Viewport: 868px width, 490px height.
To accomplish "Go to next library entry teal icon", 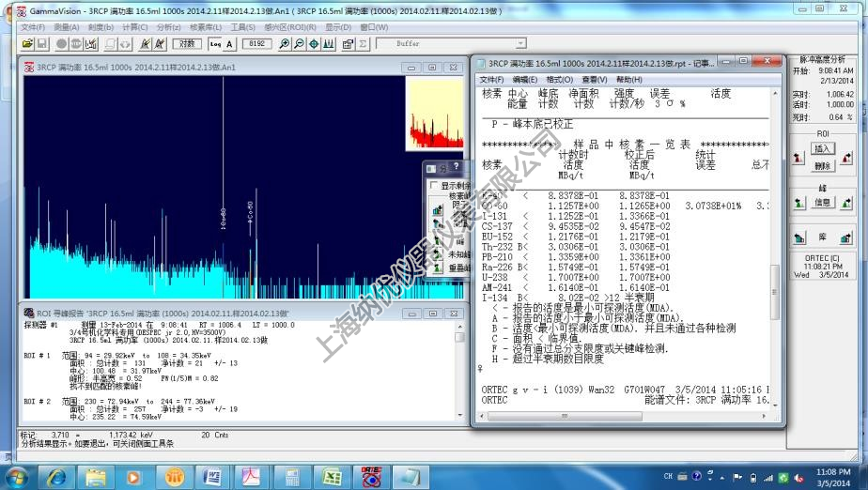I will [845, 238].
